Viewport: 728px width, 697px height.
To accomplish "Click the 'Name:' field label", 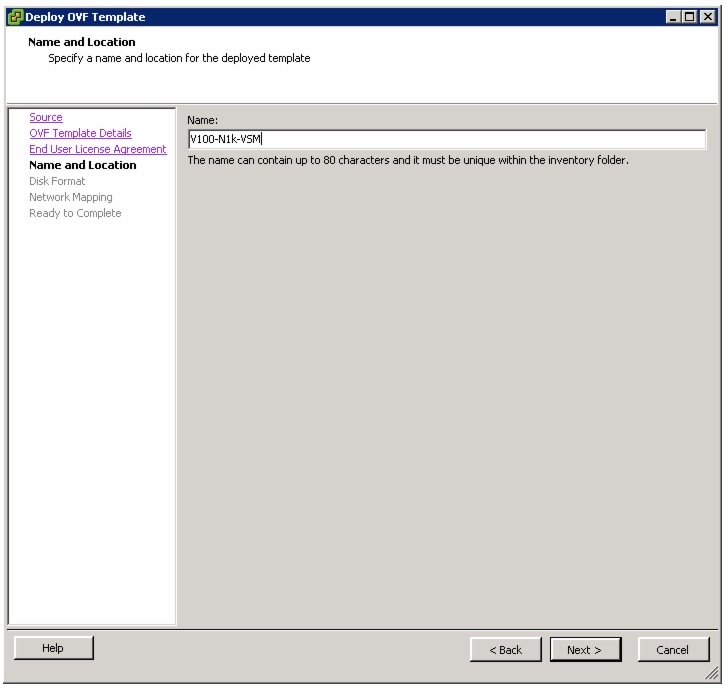I will pos(202,120).
